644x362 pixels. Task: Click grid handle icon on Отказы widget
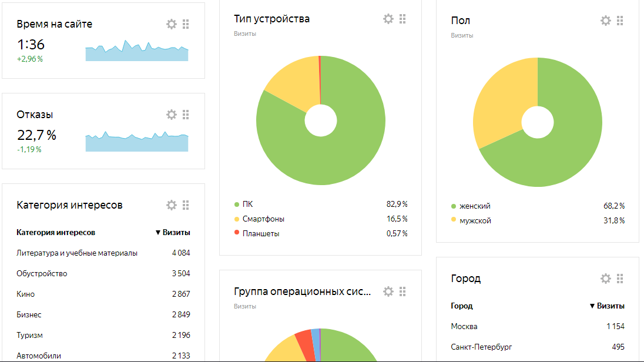click(186, 115)
